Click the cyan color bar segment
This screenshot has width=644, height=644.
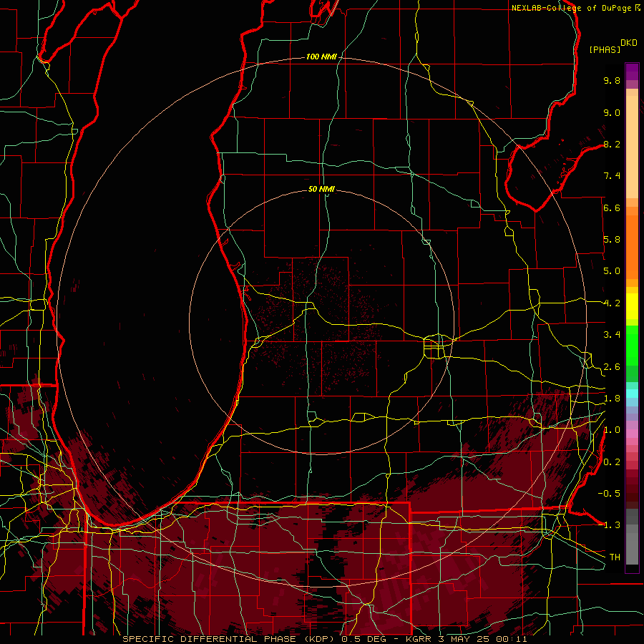click(632, 394)
